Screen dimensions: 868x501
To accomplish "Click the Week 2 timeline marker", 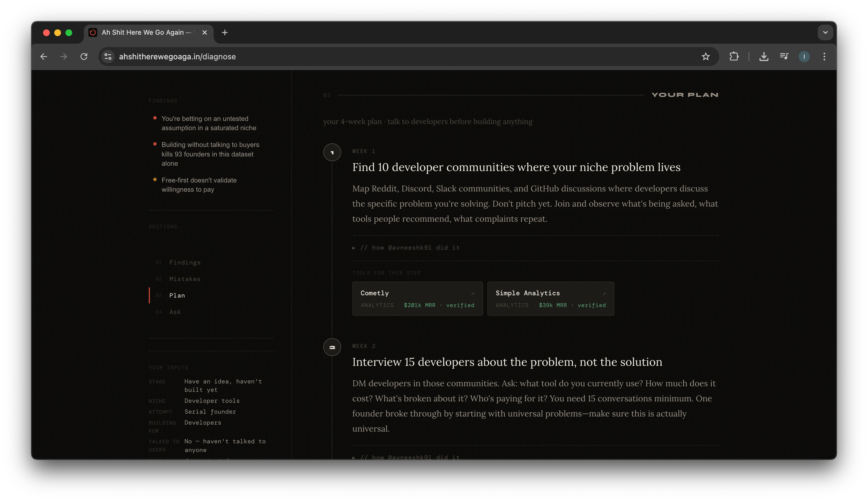I will pyautogui.click(x=332, y=347).
